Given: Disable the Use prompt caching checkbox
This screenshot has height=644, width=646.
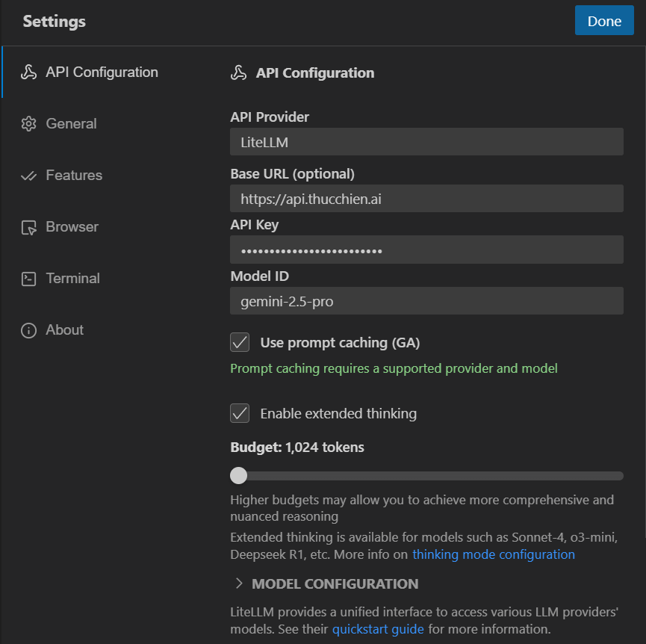Looking at the screenshot, I should pyautogui.click(x=240, y=343).
